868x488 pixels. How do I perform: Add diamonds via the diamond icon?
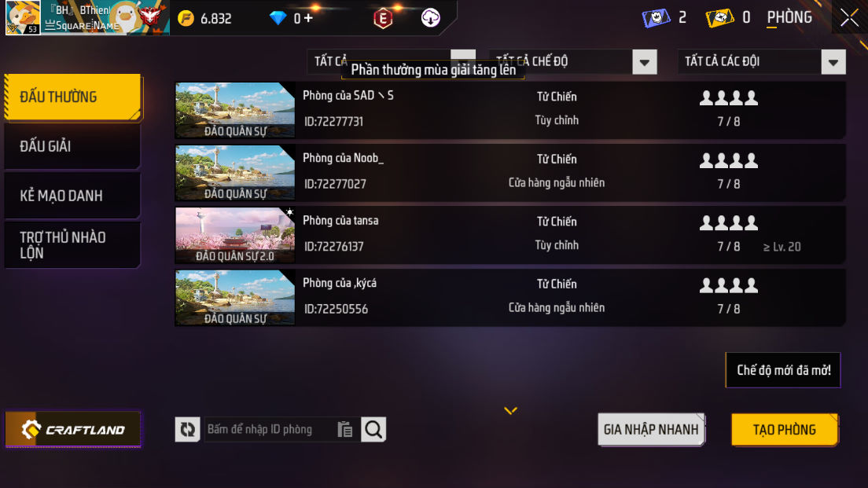point(278,18)
